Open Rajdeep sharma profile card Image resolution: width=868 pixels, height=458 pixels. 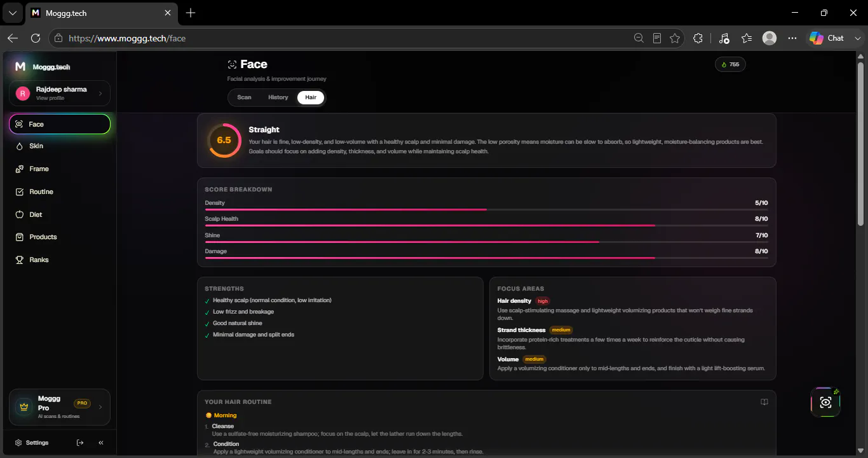pos(59,93)
